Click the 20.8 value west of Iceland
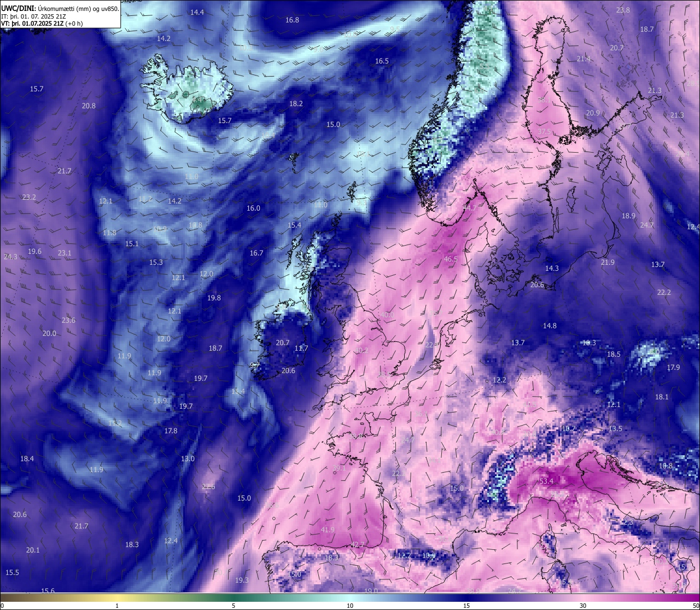Screen dimensions: 700x610 click(89, 106)
